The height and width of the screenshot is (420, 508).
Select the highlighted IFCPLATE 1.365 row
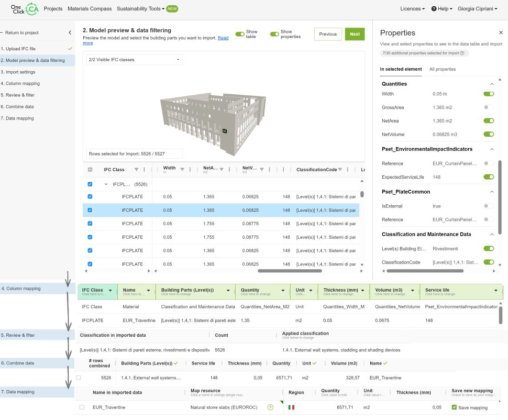coord(221,210)
